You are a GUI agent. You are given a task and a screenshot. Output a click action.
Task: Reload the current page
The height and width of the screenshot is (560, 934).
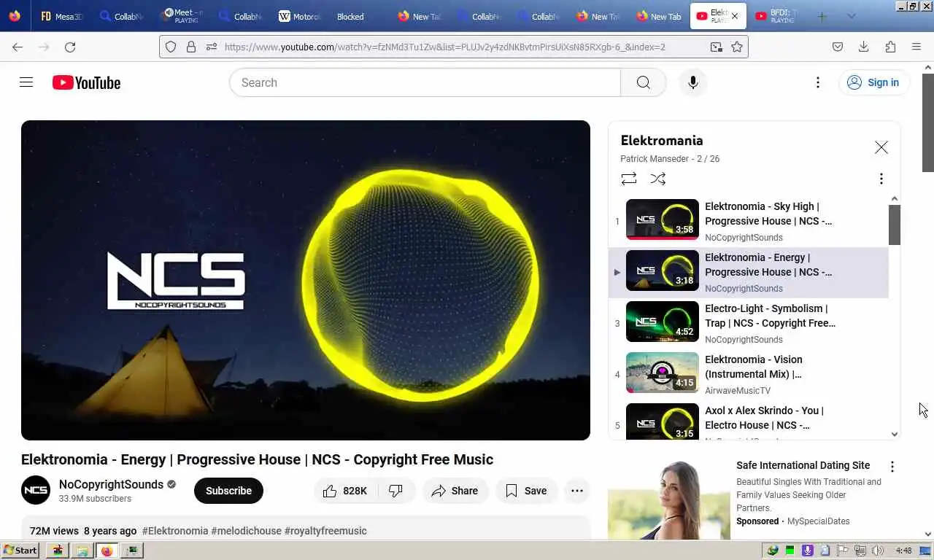[x=70, y=47]
